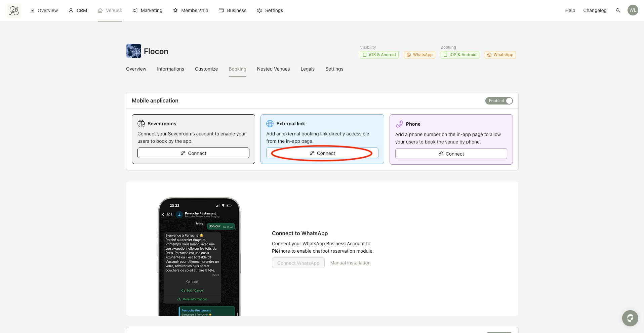This screenshot has width=644, height=333.
Task: Connect the Phone booking option
Action: pyautogui.click(x=451, y=154)
